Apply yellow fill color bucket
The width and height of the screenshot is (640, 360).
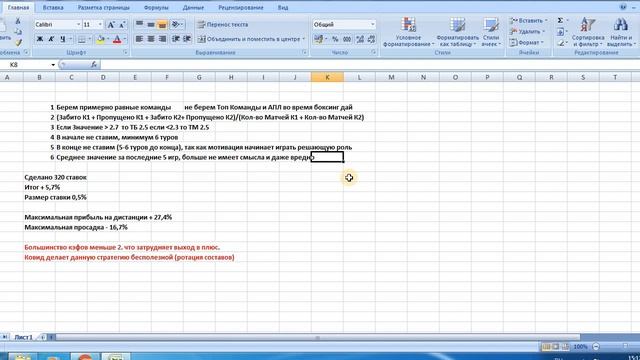coord(100,39)
